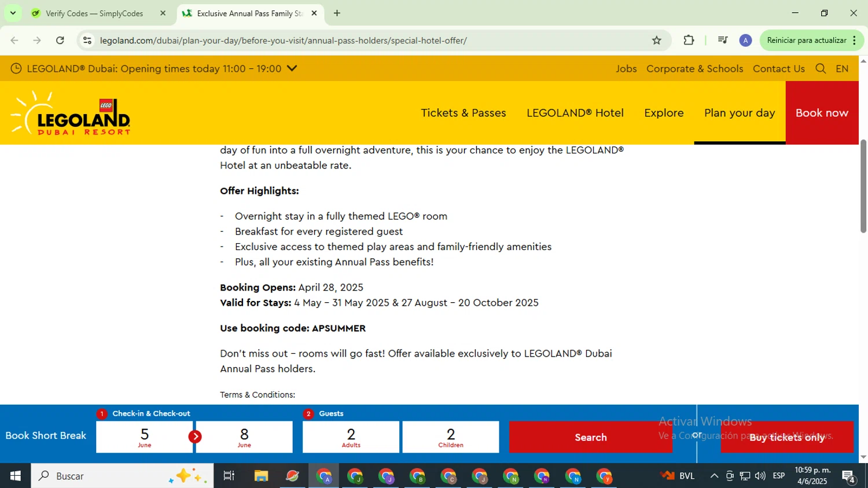The width and height of the screenshot is (868, 488).
Task: Close the Verify Codes SimplyCodes tab
Action: pyautogui.click(x=163, y=13)
